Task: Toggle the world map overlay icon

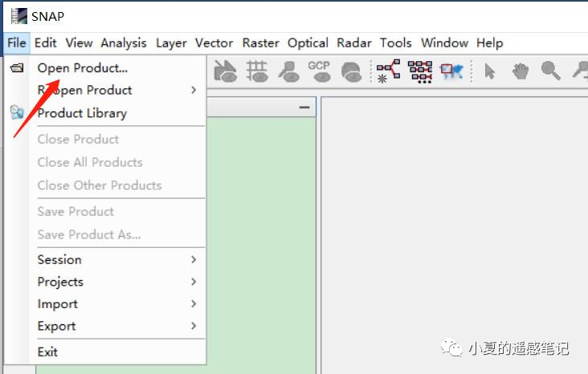Action: click(351, 71)
